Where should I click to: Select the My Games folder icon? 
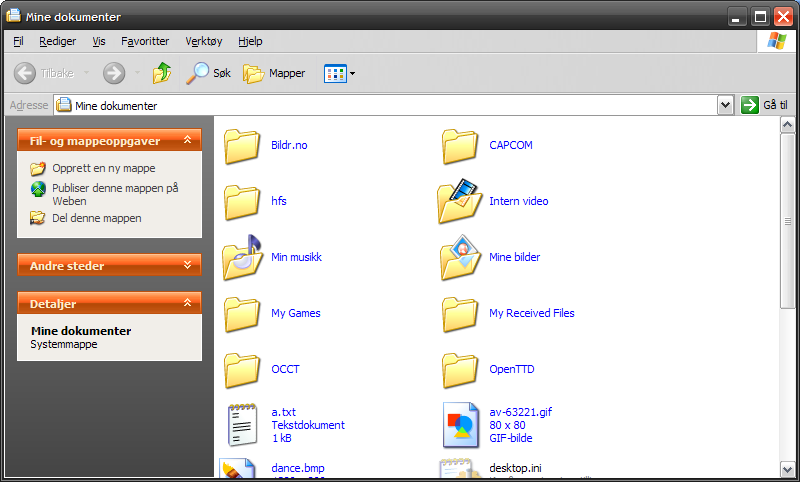(x=242, y=315)
